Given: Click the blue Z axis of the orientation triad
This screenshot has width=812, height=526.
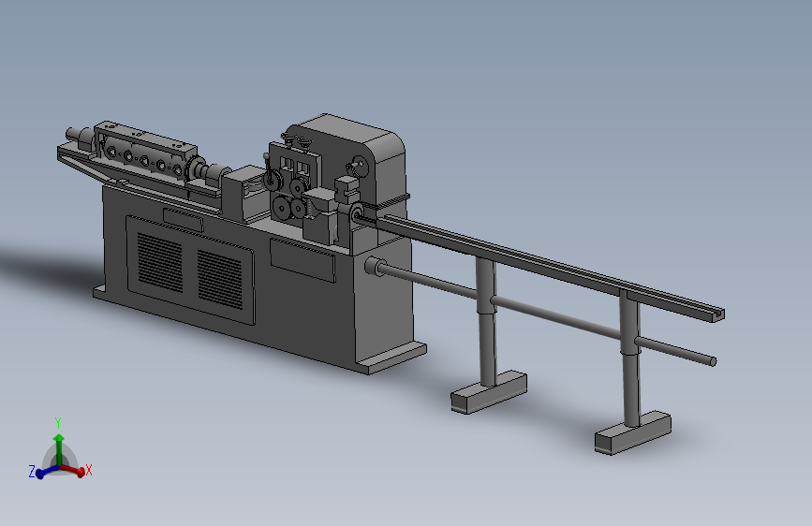Looking at the screenshot, I should tap(46, 472).
